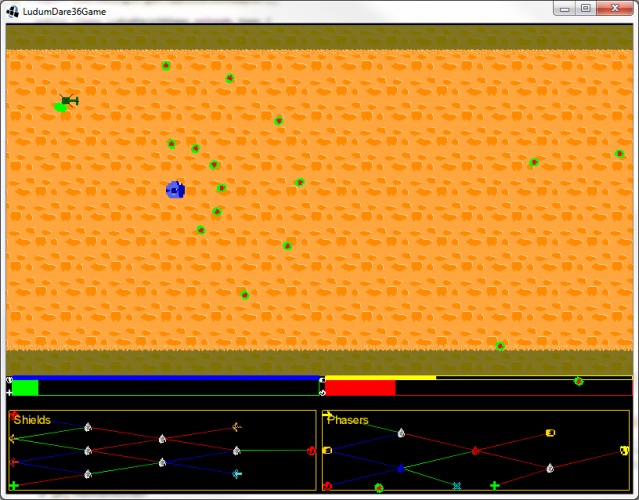The height and width of the screenshot is (500, 639).
Task: Select the yellow arrow icon beside Phasers label
Action: point(327,415)
